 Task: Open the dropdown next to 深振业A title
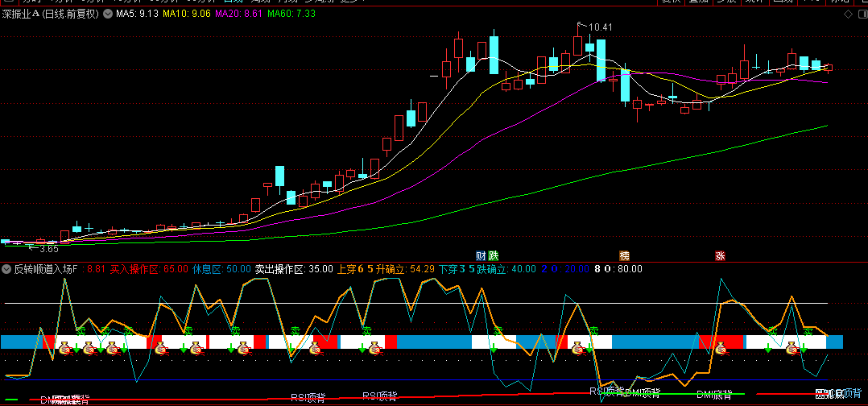pos(107,14)
